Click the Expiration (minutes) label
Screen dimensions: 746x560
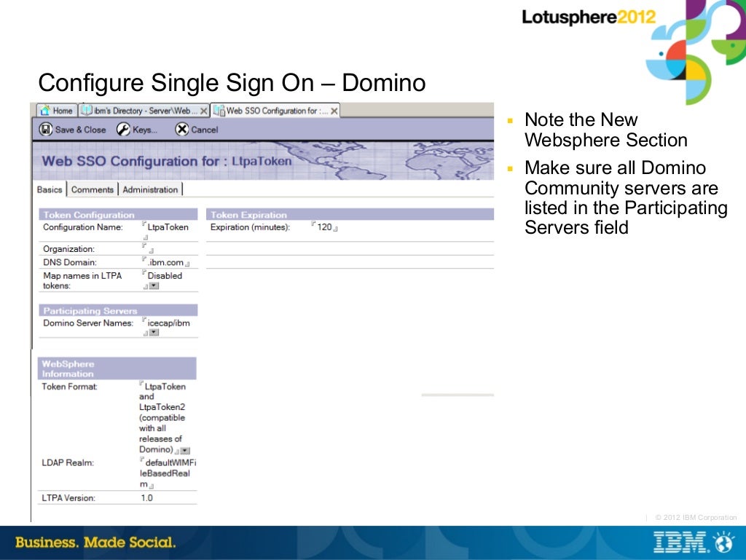[x=251, y=227]
